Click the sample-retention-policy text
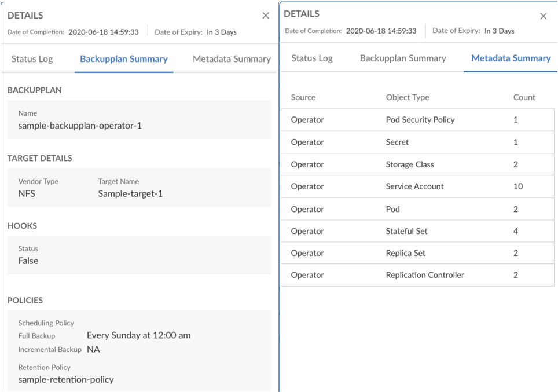This screenshot has width=558, height=392. coord(66,379)
